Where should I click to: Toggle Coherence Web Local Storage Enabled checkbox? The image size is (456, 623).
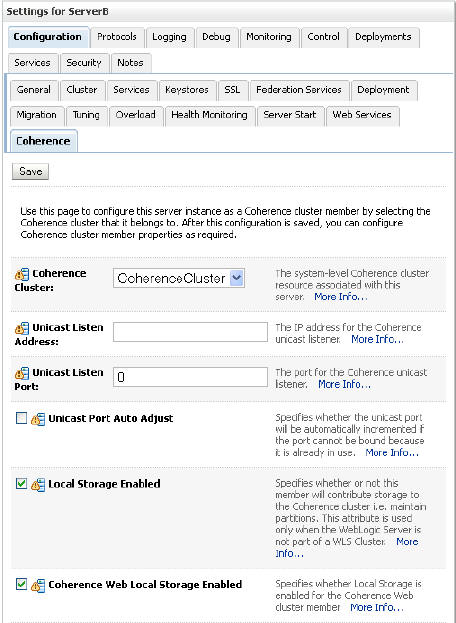pos(21,584)
